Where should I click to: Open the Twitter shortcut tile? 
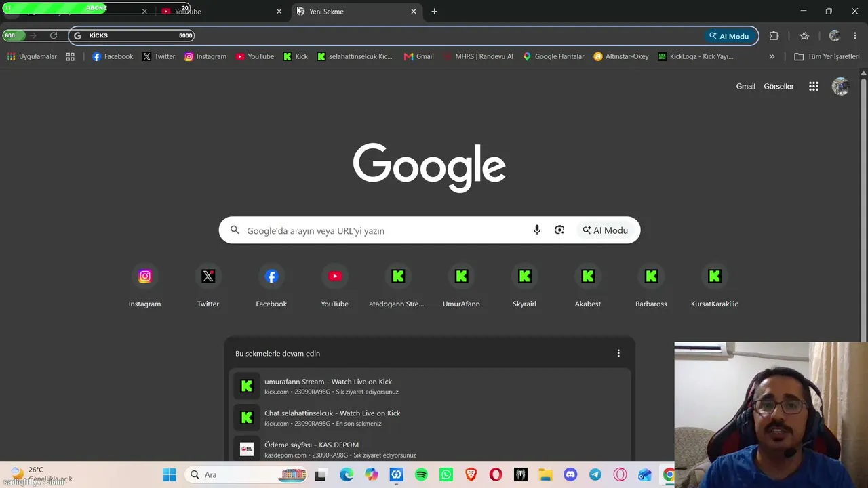click(208, 285)
